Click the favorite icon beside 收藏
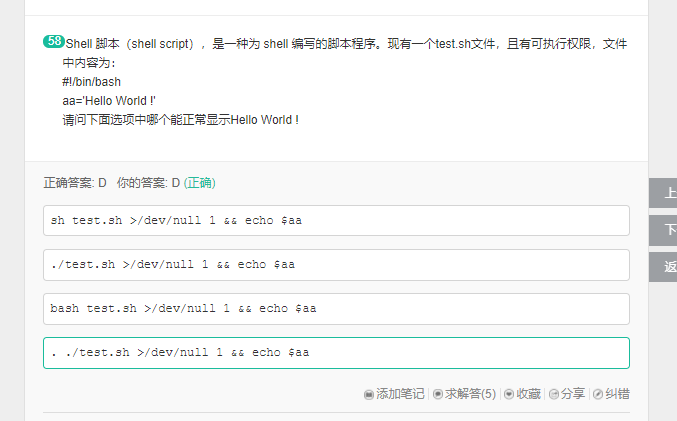 [509, 394]
